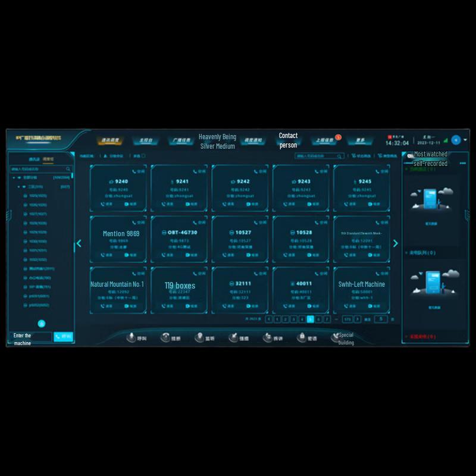Toggle the Most watched self-recorded switch

[410, 156]
